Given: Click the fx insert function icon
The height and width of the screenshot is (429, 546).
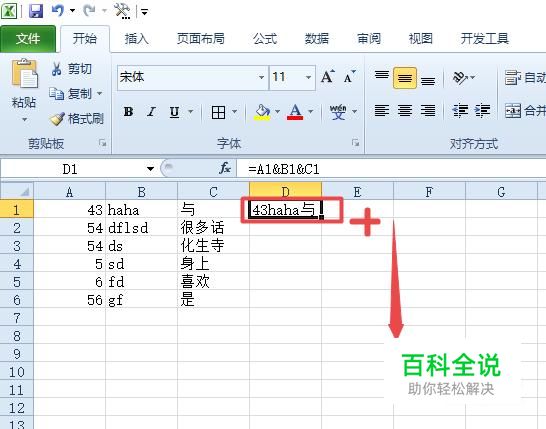Looking at the screenshot, I should click(x=225, y=169).
